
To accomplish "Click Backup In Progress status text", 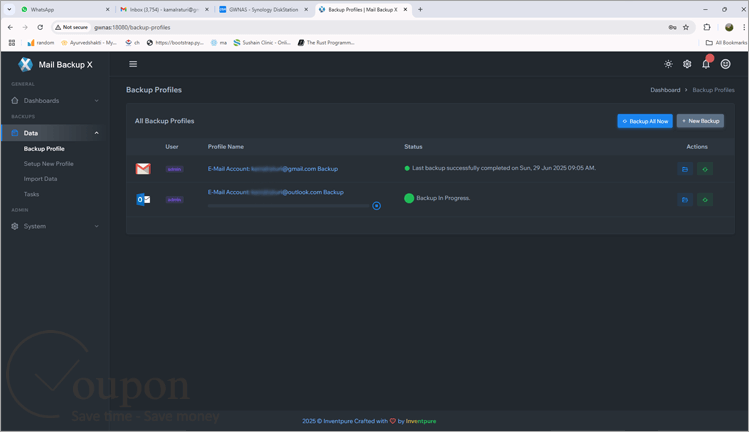I will click(443, 198).
